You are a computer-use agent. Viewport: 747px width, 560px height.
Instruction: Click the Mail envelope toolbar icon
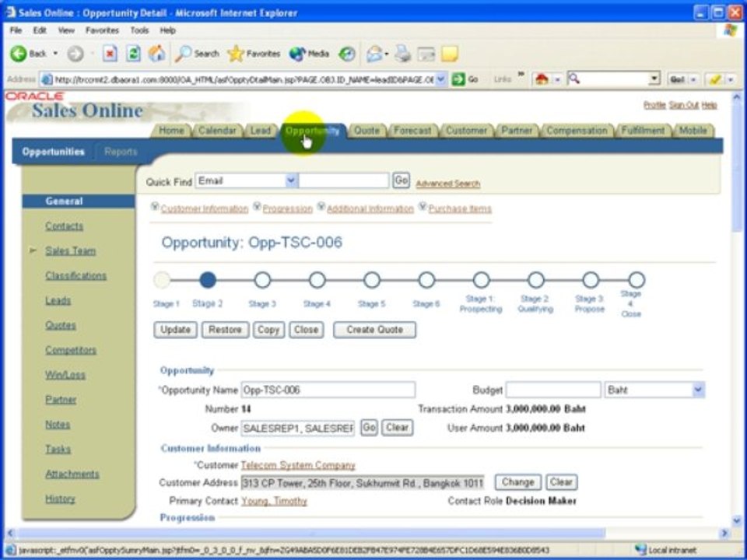(374, 54)
